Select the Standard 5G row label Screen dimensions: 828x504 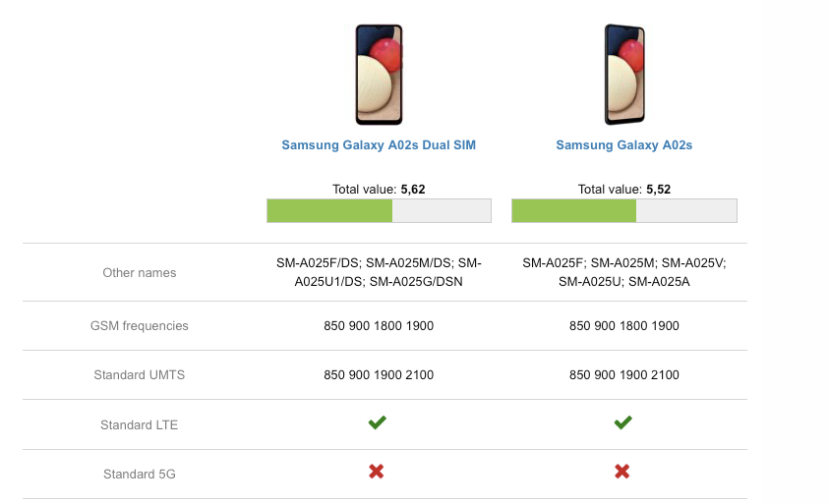click(x=140, y=475)
